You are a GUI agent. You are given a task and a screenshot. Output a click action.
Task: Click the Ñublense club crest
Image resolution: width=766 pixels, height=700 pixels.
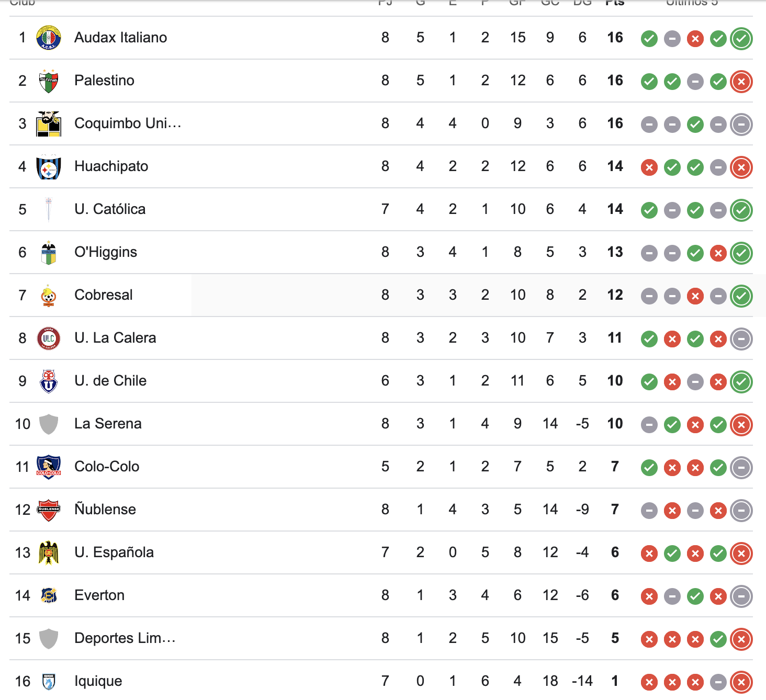(49, 510)
